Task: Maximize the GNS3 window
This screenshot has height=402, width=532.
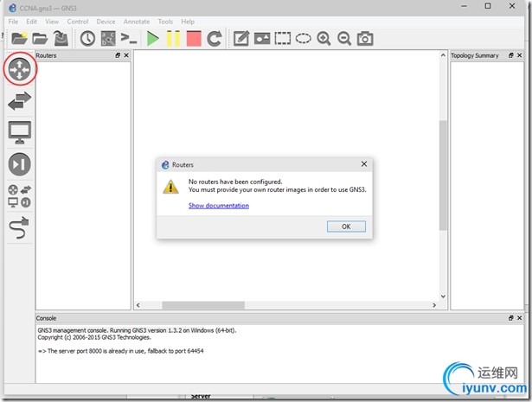Action: pos(488,6)
